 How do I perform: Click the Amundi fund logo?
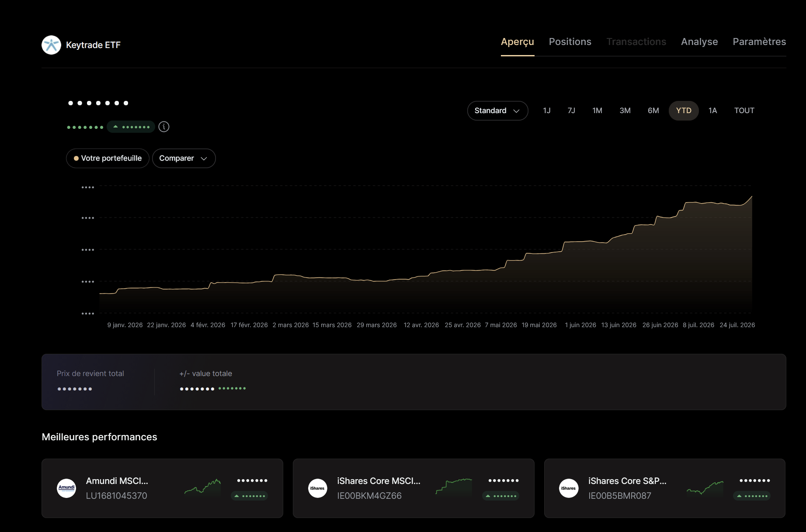[66, 488]
